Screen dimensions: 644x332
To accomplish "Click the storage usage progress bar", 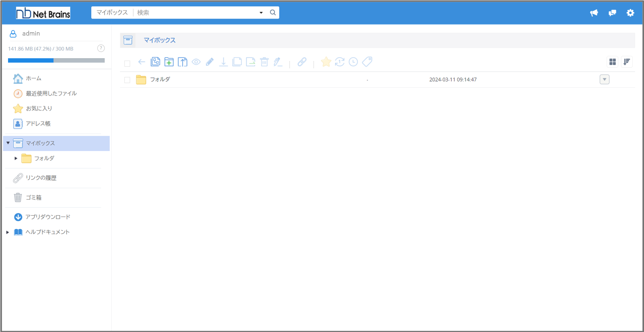I will (x=56, y=61).
